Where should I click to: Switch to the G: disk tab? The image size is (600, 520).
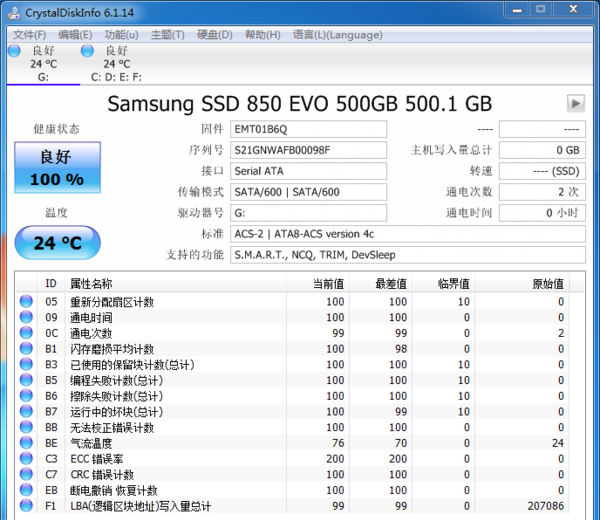(x=43, y=64)
